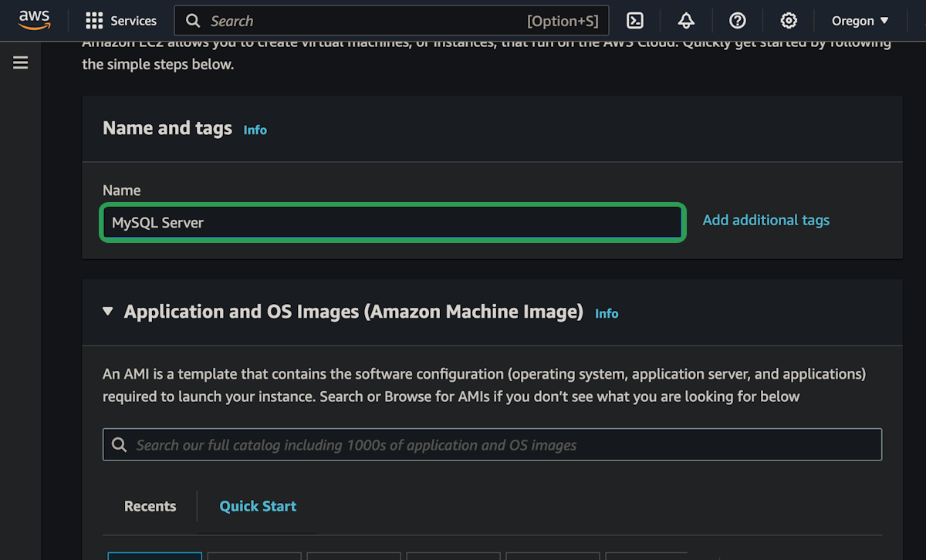Click the magnifier icon in the AMI search box
The image size is (926, 560).
click(x=119, y=445)
